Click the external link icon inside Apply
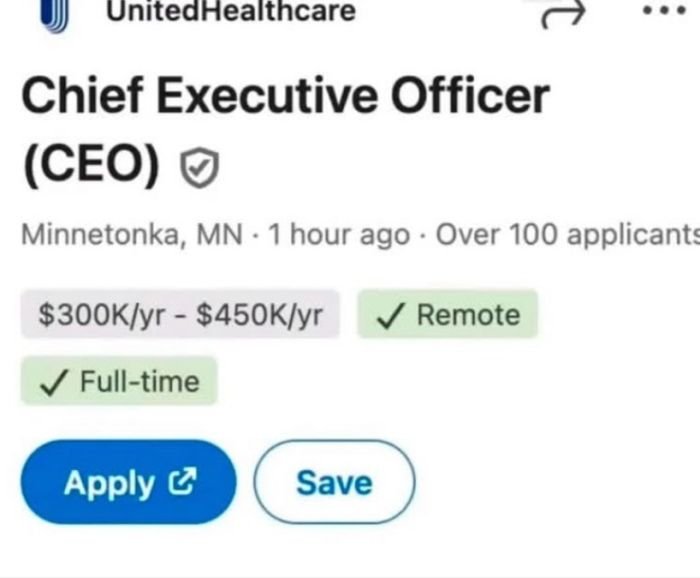The height and width of the screenshot is (578, 700). pos(181,483)
